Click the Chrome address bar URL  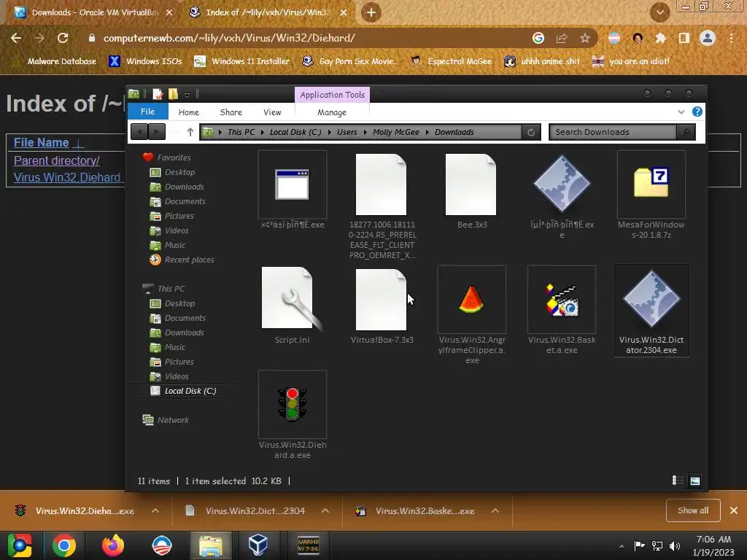tap(229, 38)
